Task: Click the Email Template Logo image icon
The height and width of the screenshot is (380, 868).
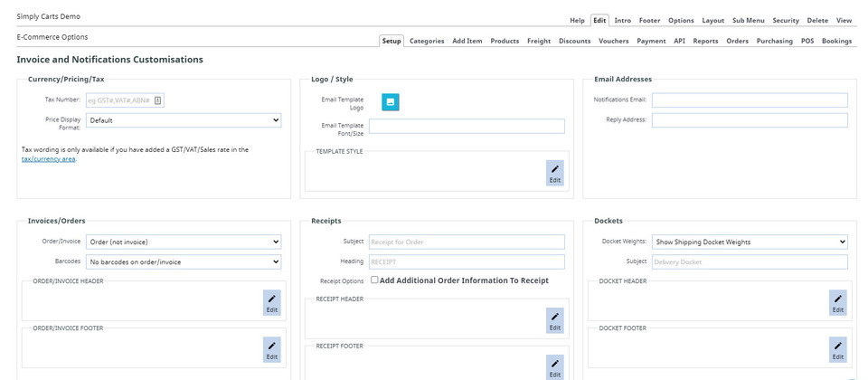Action: point(390,102)
